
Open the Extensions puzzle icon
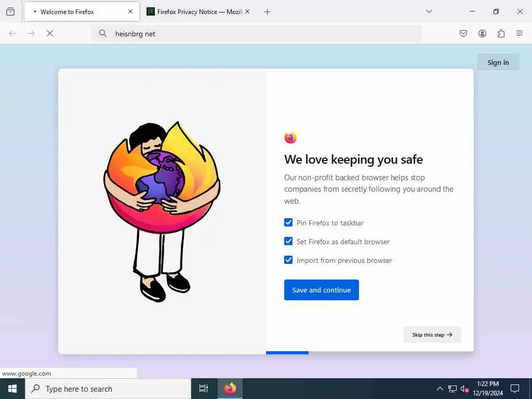[x=501, y=33]
